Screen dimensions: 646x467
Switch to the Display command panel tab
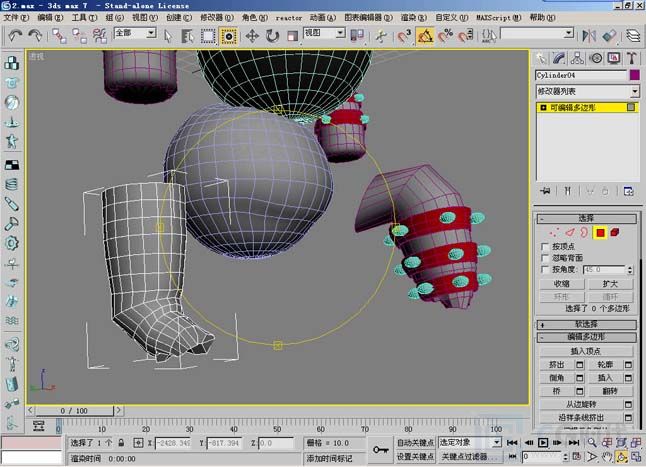point(614,58)
